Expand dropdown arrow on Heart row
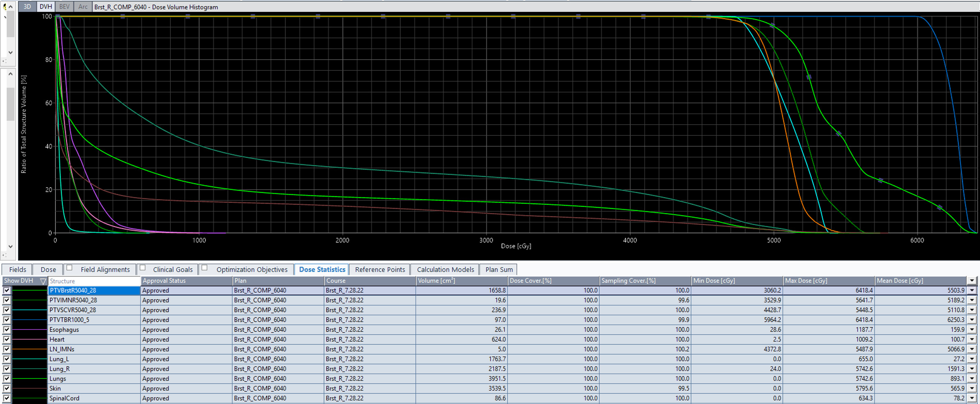Viewport: 980px width, 404px height. (x=972, y=339)
